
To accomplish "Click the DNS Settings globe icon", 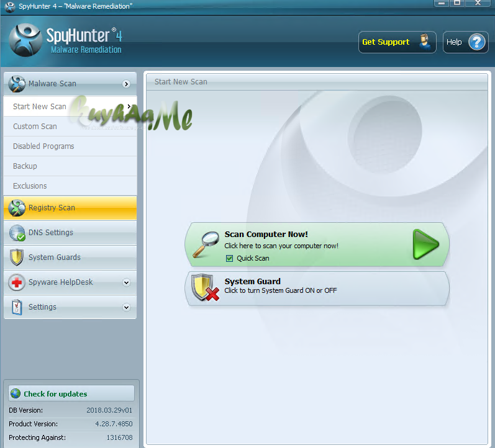I will (x=17, y=233).
